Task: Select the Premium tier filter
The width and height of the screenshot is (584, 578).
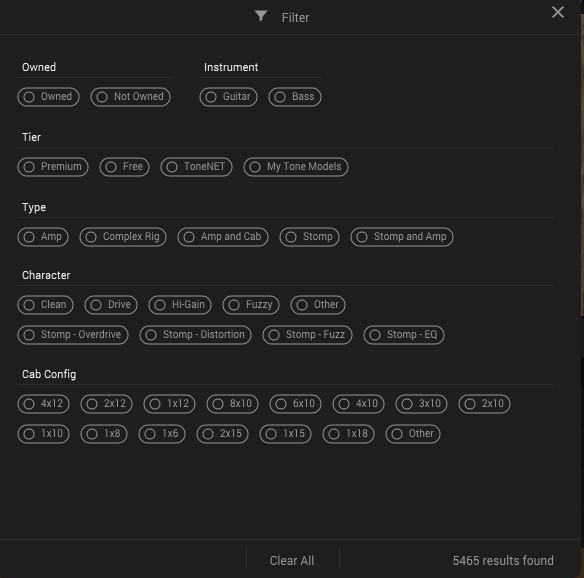Action: [53, 167]
